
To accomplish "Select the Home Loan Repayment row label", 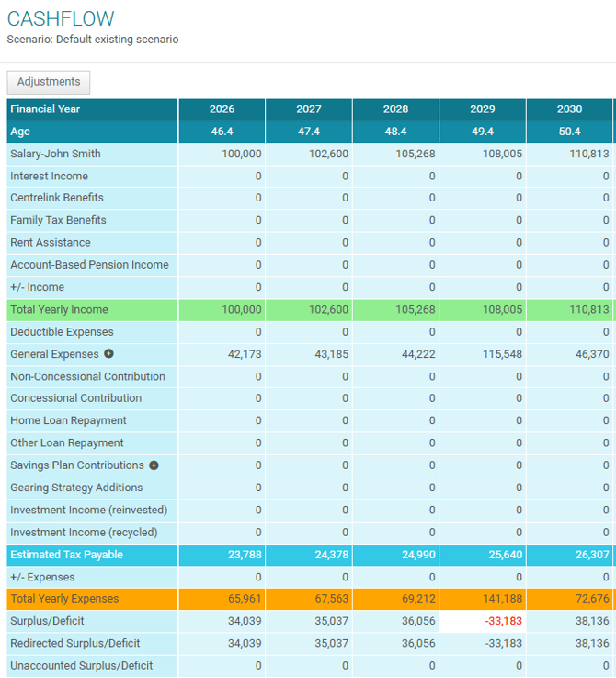I will coord(68,420).
